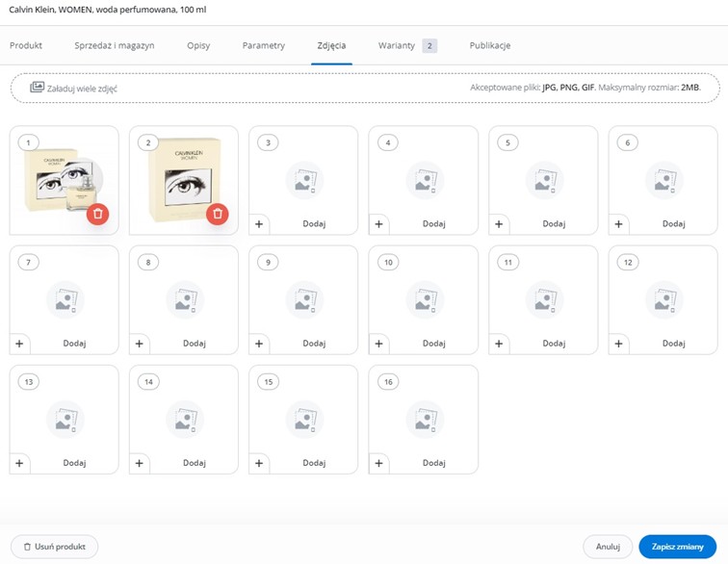Click the plus icon in photo slot 12
Viewport: 728px width, 564px height.
point(618,344)
